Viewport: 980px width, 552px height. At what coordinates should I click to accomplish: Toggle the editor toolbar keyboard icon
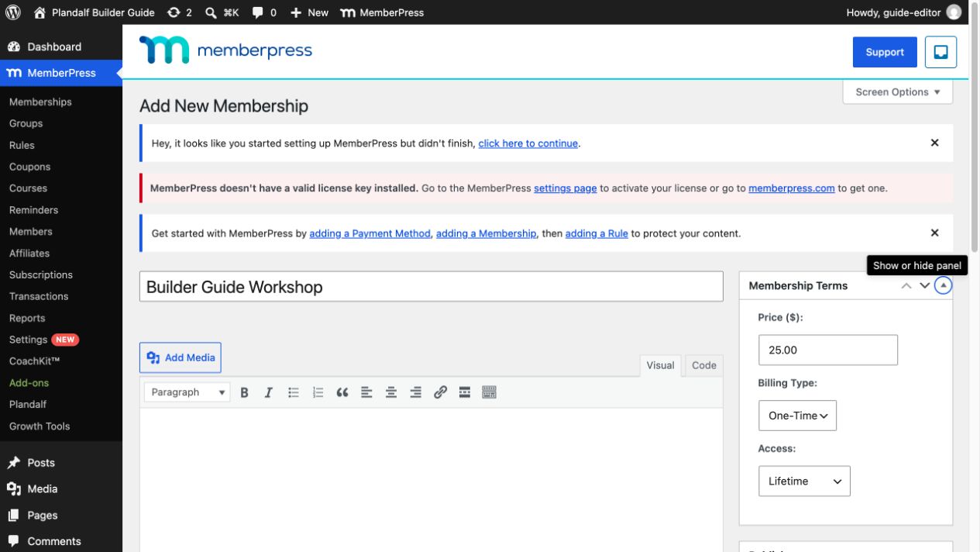(489, 392)
